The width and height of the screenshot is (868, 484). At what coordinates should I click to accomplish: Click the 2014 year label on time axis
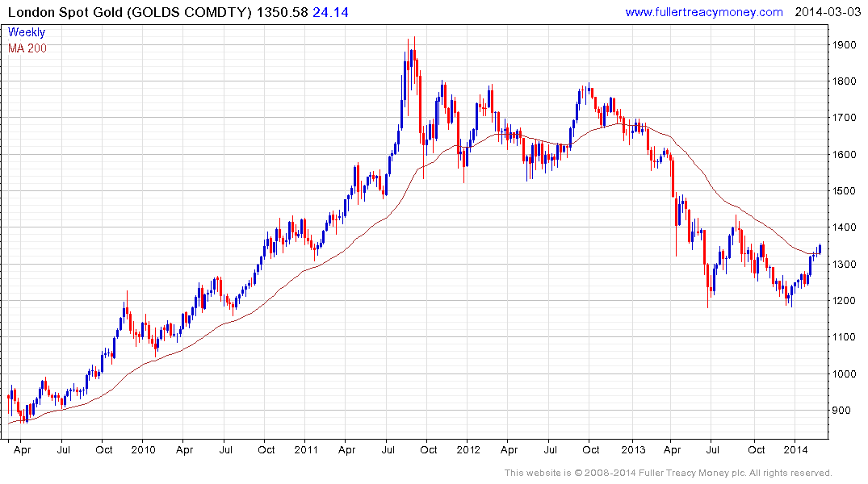[795, 449]
